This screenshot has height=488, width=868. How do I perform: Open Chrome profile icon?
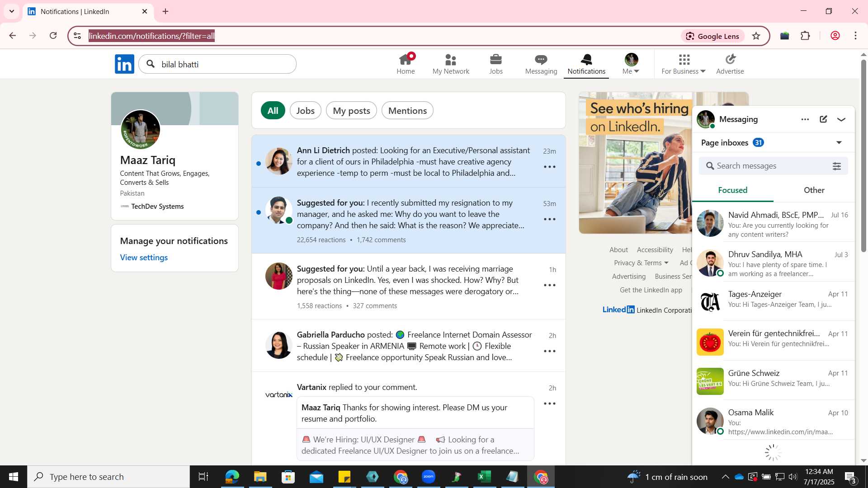click(x=835, y=36)
